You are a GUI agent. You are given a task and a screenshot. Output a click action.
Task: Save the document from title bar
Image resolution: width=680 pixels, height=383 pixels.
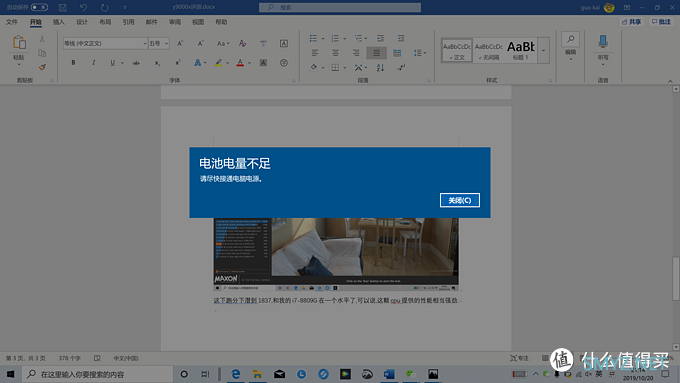[62, 7]
